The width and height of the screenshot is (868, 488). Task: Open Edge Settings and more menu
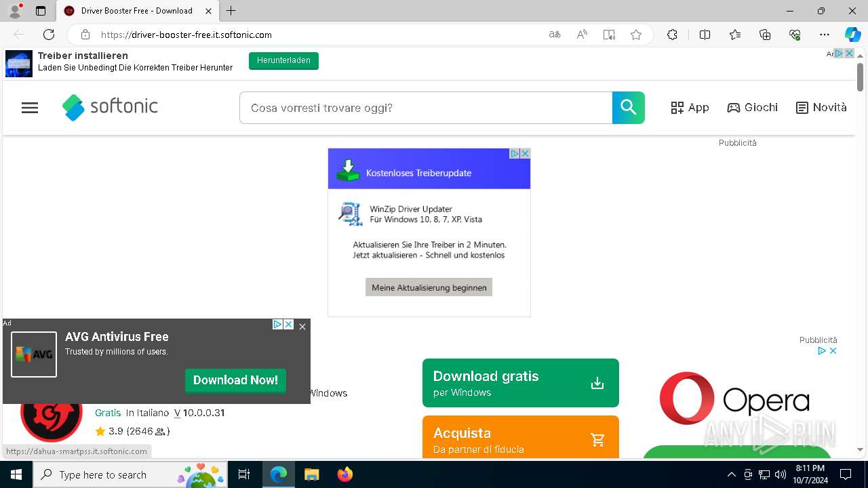tap(825, 35)
